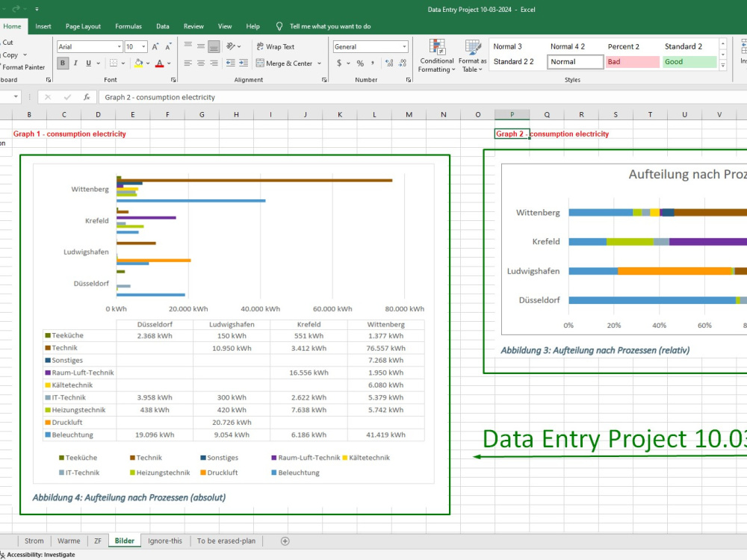
Task: Decrease decimal places
Action: coord(403,63)
